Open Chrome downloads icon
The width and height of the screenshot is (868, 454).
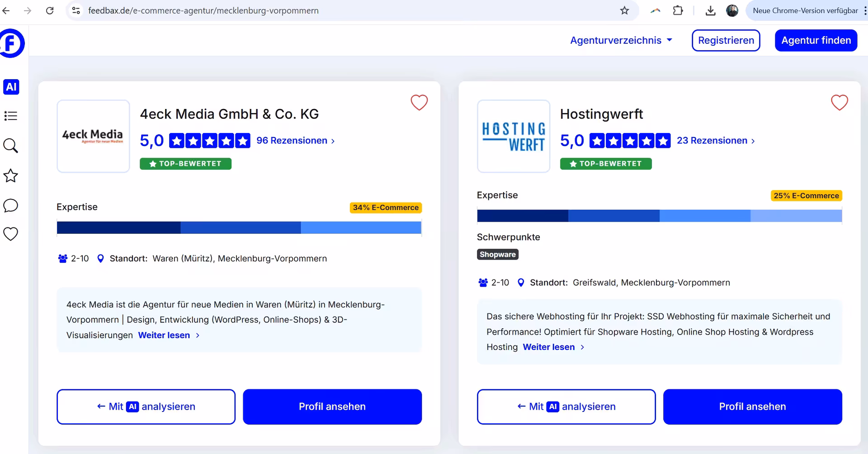coord(710,10)
